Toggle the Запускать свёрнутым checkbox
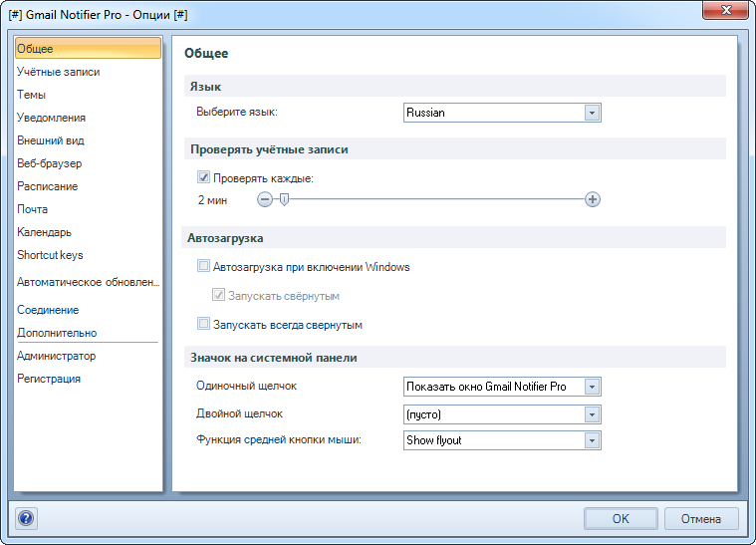Viewport: 756px width, 545px height. pos(218,295)
